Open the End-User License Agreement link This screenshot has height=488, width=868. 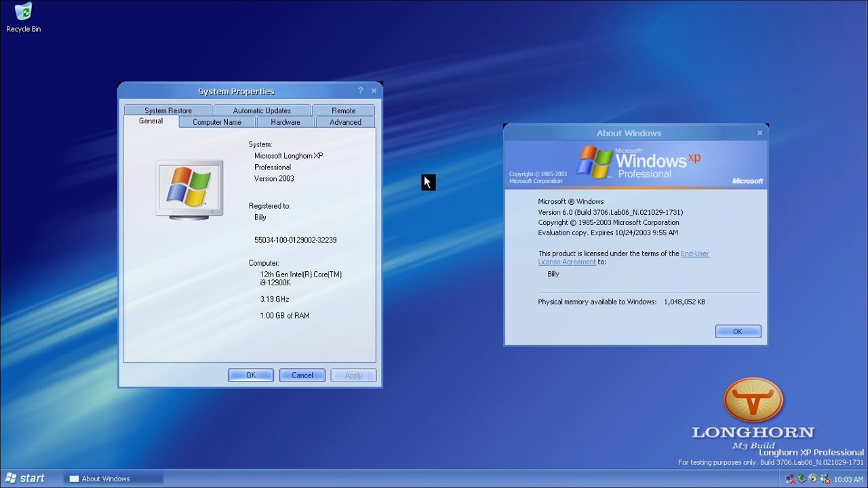623,258
